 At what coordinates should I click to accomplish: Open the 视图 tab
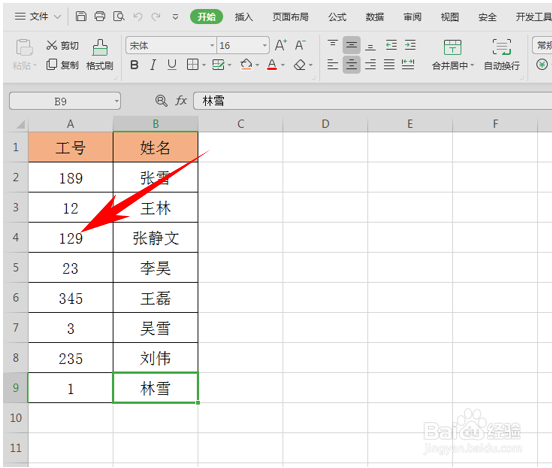coord(450,17)
